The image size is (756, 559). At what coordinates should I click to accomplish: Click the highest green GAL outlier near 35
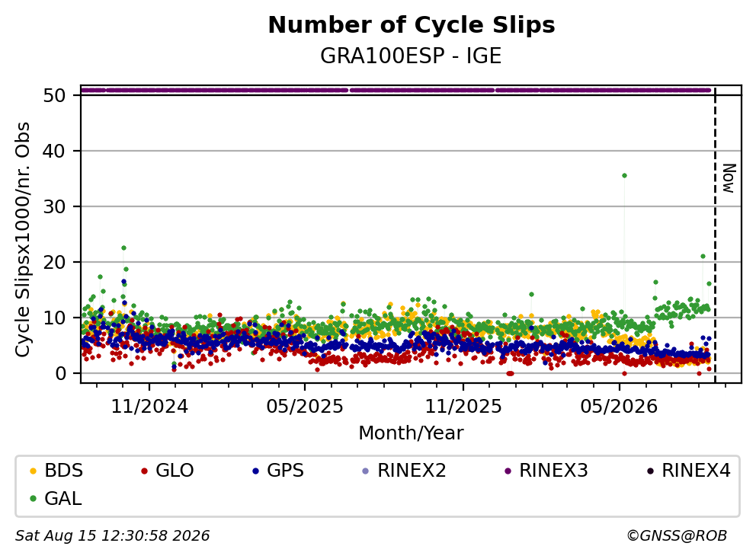624,175
